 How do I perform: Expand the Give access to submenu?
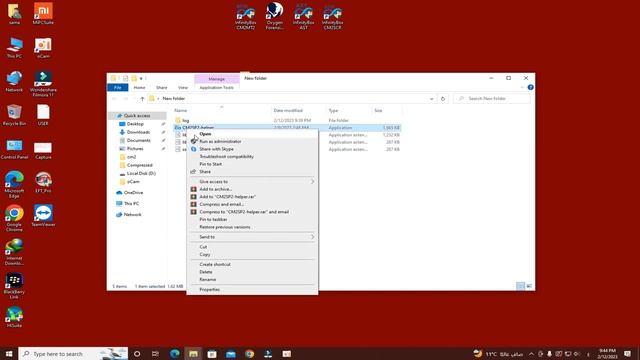click(252, 182)
